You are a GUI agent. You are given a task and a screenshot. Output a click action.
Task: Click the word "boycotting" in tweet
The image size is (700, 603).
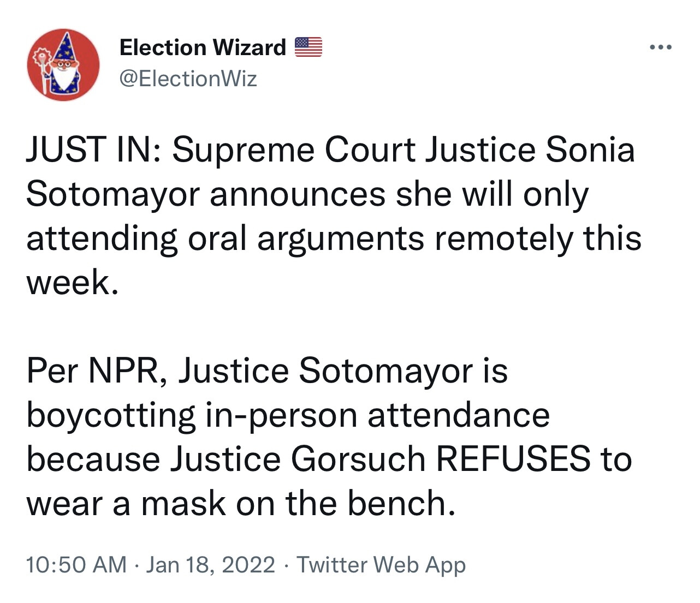click(x=111, y=415)
